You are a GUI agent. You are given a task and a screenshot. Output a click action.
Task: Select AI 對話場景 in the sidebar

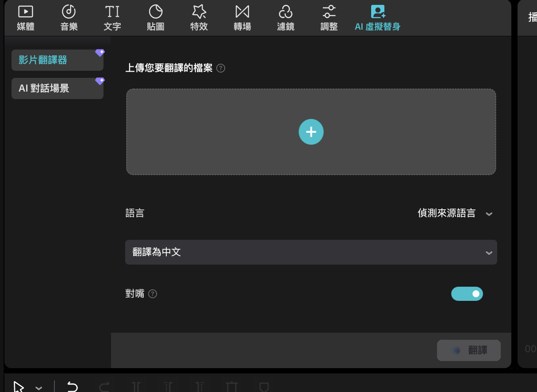[x=57, y=88]
